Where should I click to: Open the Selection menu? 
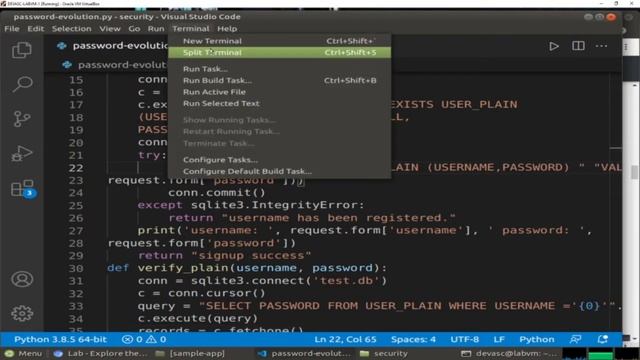[71, 29]
